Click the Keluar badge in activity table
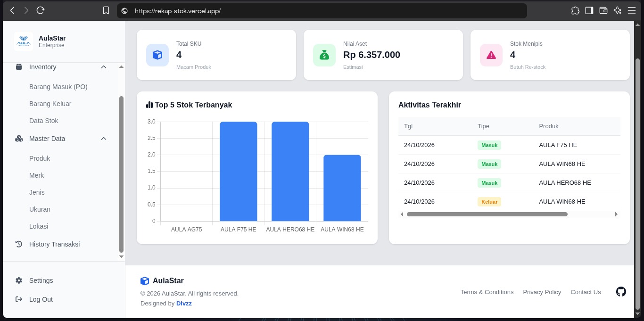This screenshot has height=321, width=644. click(489, 202)
